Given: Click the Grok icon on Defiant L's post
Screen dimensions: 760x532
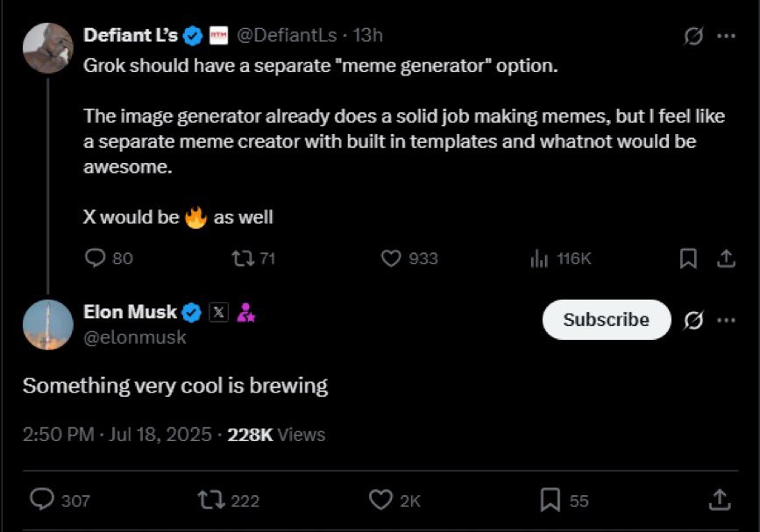Looking at the screenshot, I should click(693, 36).
